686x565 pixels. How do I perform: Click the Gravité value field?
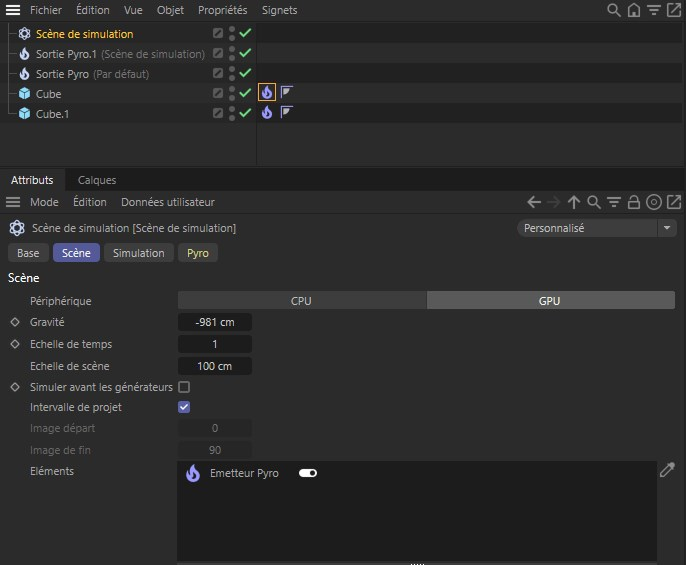215,322
